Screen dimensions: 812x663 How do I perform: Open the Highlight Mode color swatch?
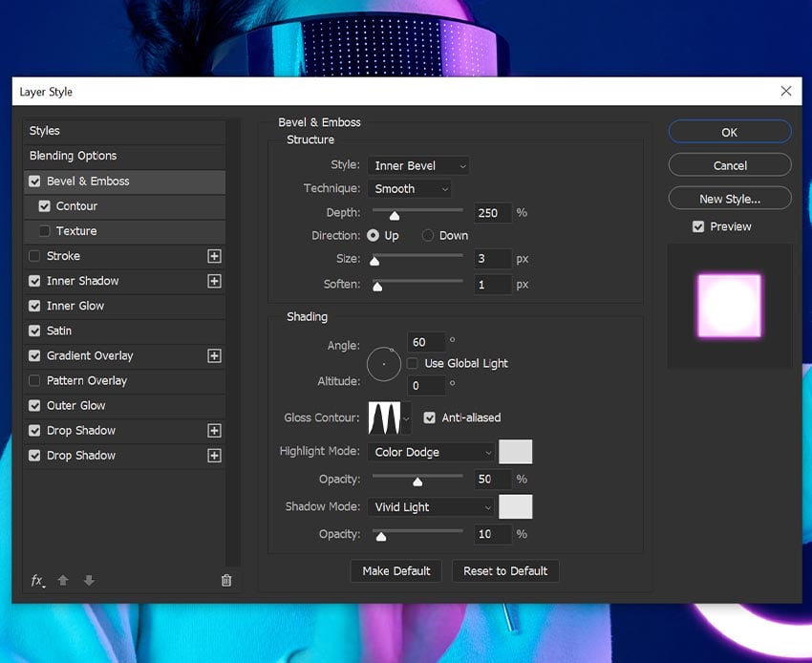pos(515,452)
